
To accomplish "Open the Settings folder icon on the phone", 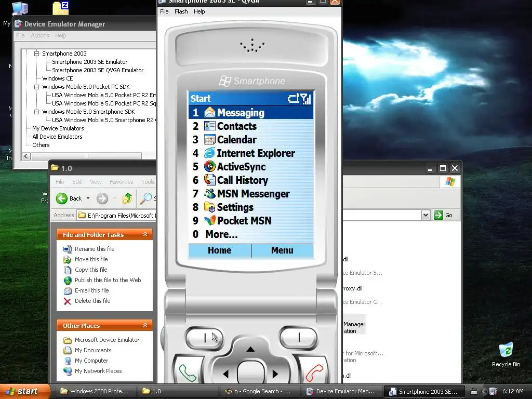I will pyautogui.click(x=210, y=207).
